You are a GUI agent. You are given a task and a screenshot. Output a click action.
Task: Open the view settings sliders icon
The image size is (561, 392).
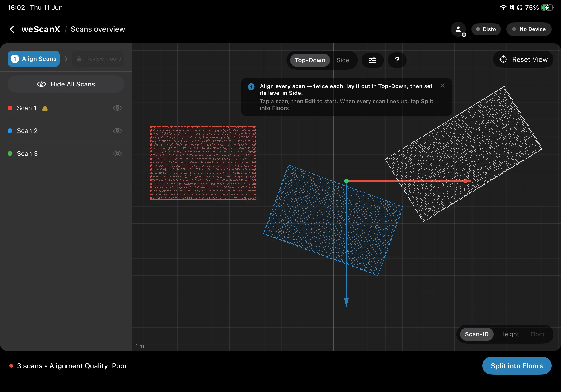372,60
